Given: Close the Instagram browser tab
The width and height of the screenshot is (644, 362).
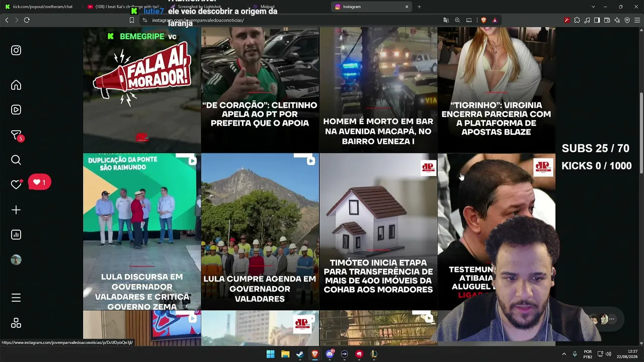Looking at the screenshot, I should click(407, 7).
